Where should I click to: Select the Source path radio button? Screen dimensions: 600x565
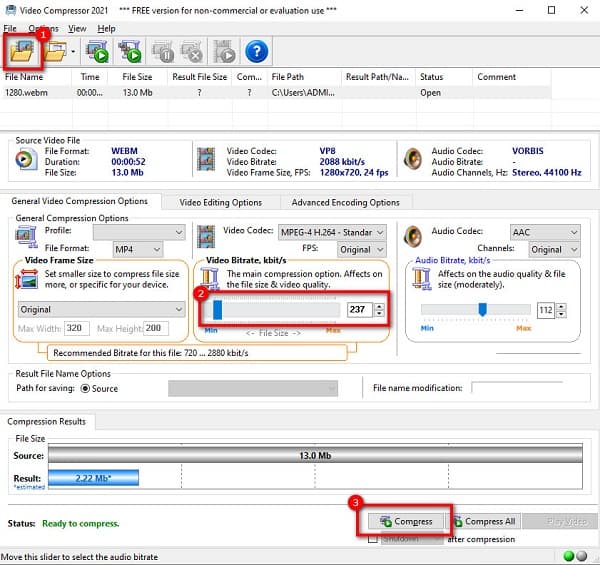[85, 389]
